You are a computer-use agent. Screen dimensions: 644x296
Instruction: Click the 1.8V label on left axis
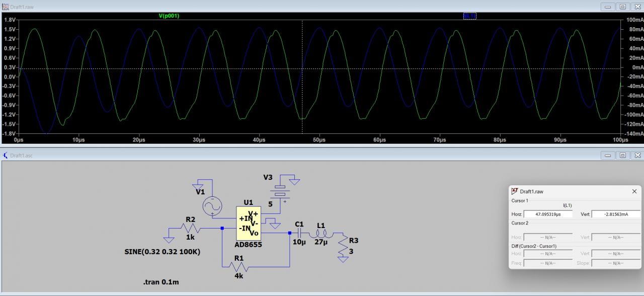point(10,20)
